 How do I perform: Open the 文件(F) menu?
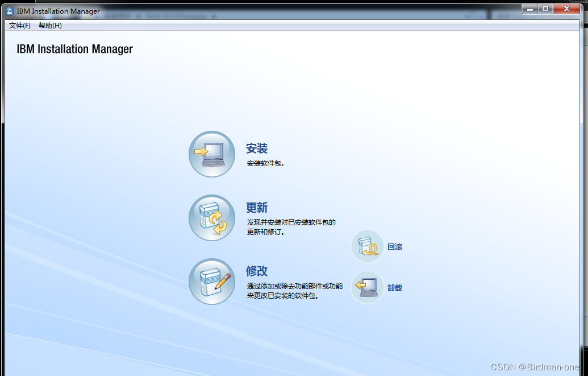[x=19, y=26]
